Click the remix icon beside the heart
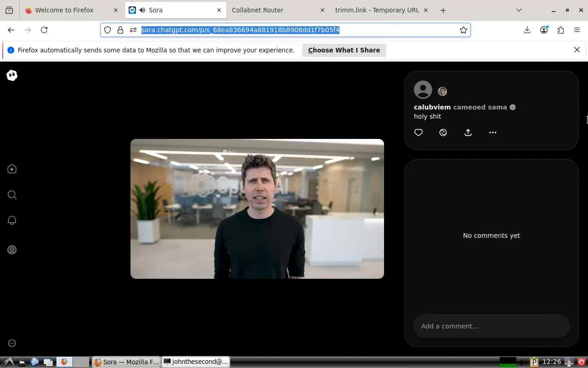 tap(443, 132)
